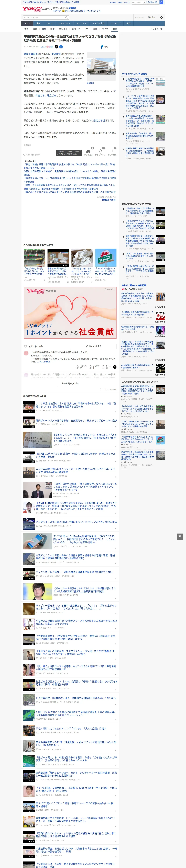Expand top comment via もっと見る link
Screen dimensions: 186x868
(x=45, y=362)
